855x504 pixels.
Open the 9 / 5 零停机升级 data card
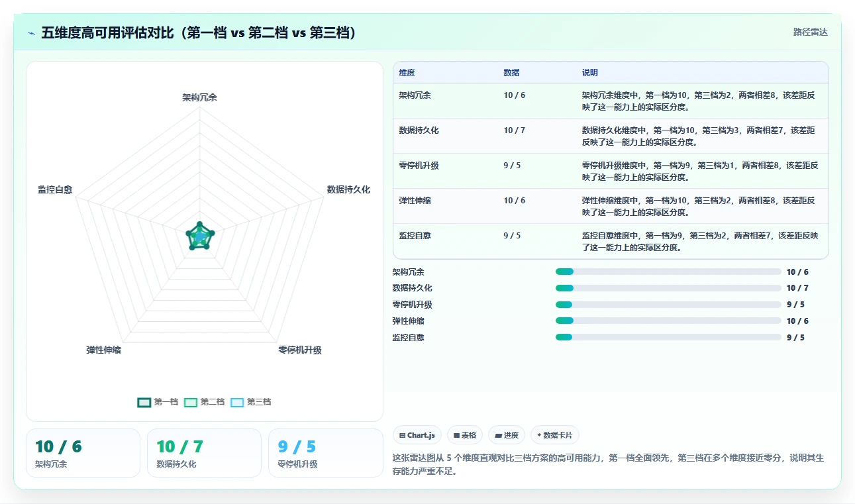point(326,453)
